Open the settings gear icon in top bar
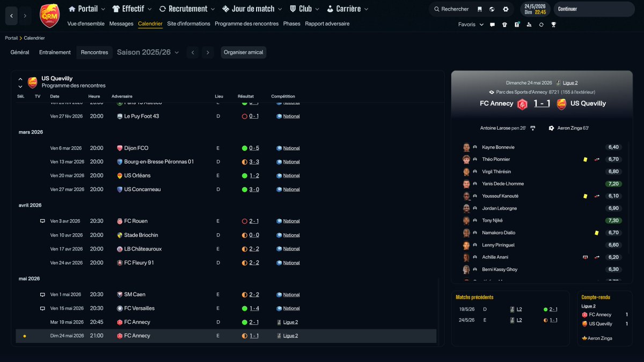Image resolution: width=644 pixels, height=362 pixels. [x=506, y=9]
